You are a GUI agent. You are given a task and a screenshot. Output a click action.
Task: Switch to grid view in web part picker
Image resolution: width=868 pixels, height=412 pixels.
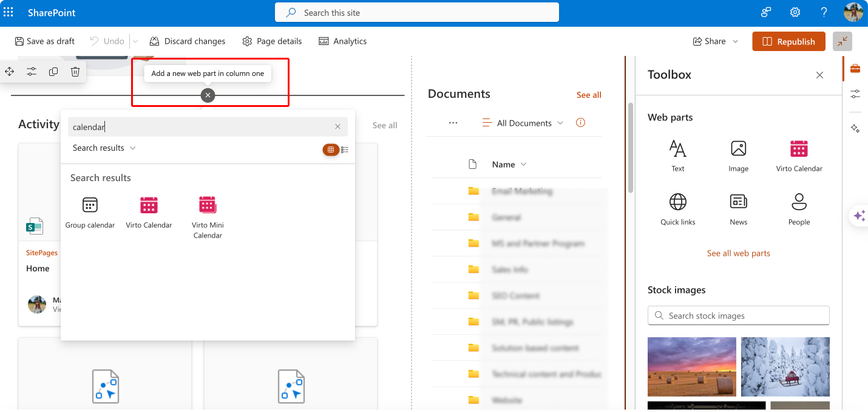point(331,149)
